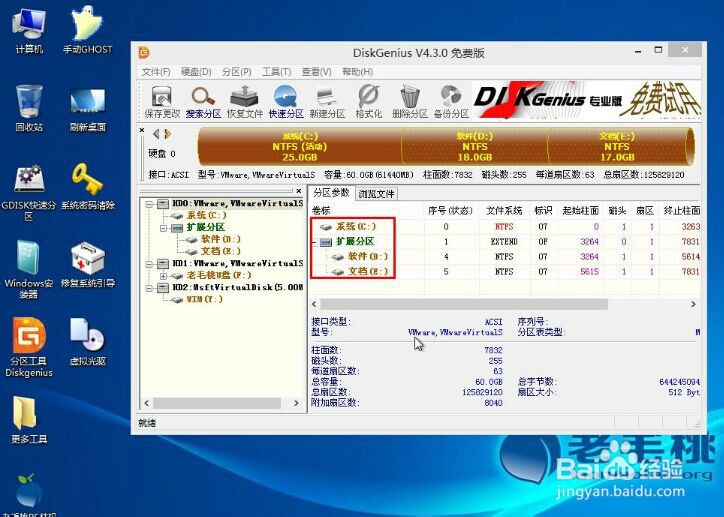This screenshot has height=517, width=724.
Task: Open the 计算机 desktop icon
Action: pos(29,31)
